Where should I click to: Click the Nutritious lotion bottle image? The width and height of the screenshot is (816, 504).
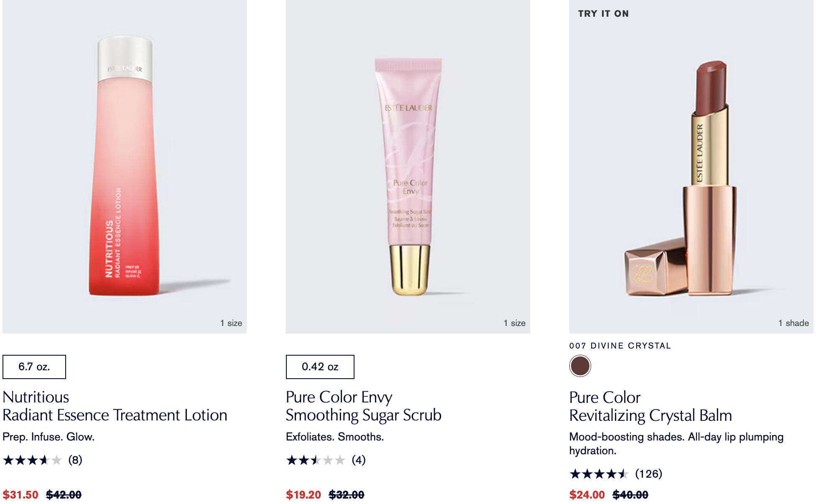coord(124,167)
